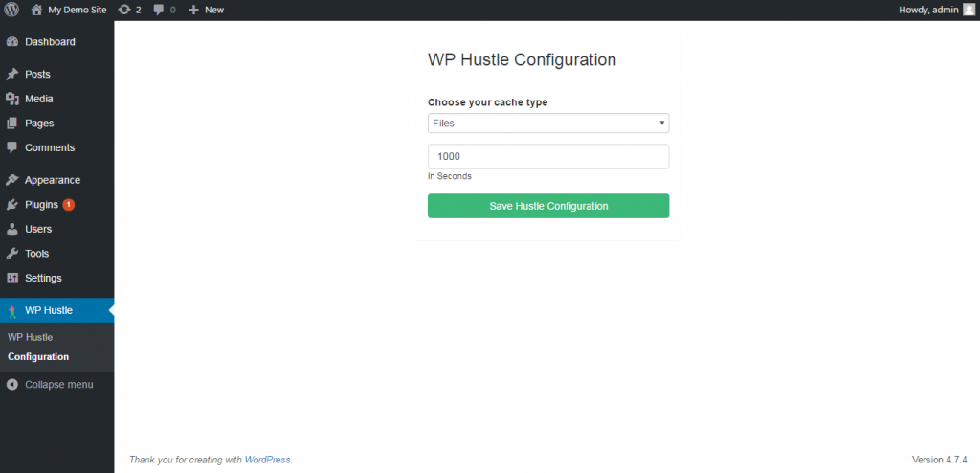Screen dimensions: 980x473
Task: Select the WP Hustle top-level menu
Action: pos(56,310)
